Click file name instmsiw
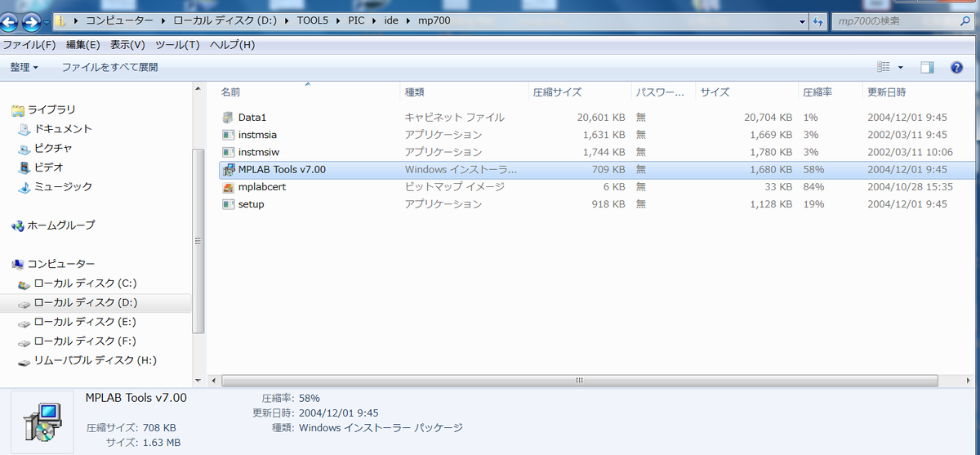Screen dimensions: 980x455 click(260, 152)
